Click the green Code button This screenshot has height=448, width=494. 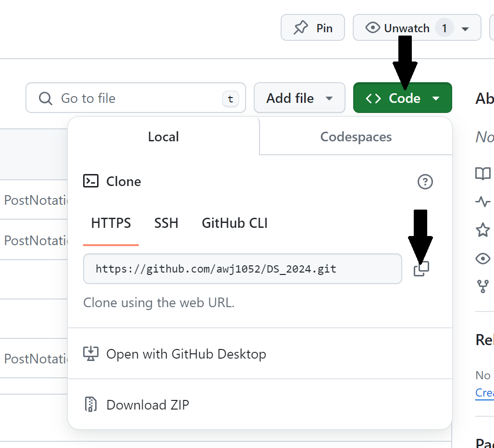(402, 98)
